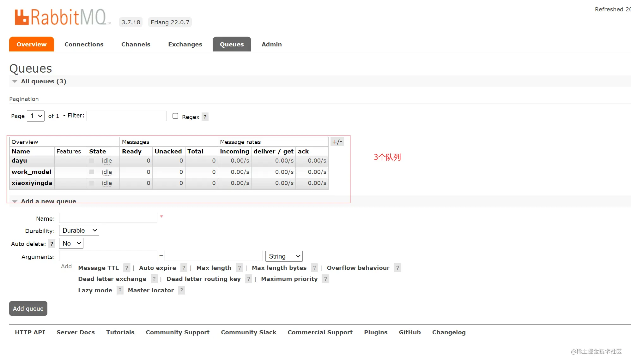Focus the Arguments key input field
Screen dimensions: 631x364
pyautogui.click(x=108, y=256)
